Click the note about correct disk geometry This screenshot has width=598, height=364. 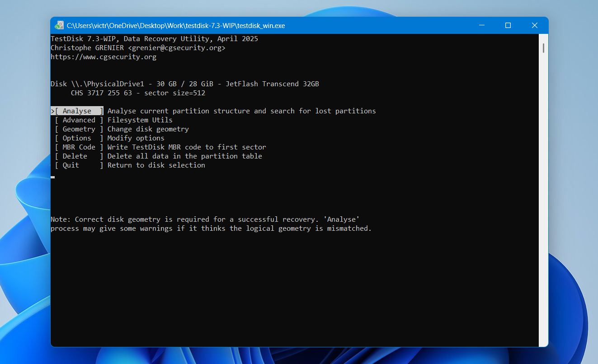[211, 224]
